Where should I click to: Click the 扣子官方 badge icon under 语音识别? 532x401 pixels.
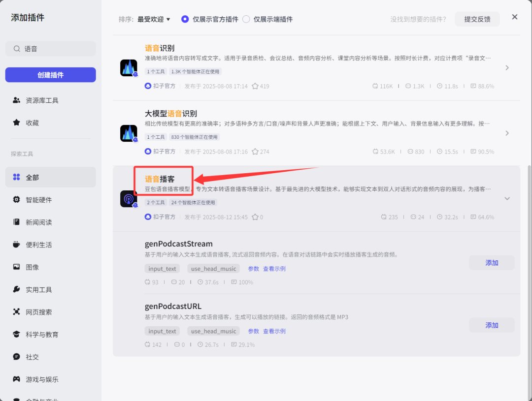[148, 86]
